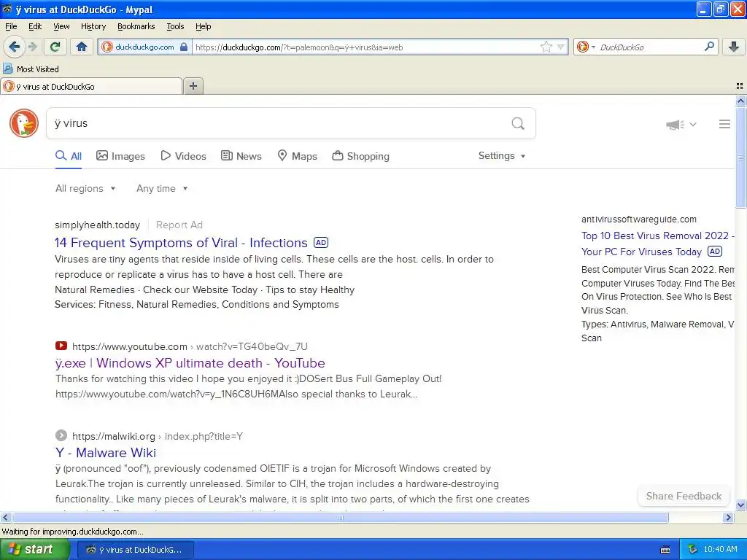Click the simplyhealth.today domain text
747x560 pixels.
[97, 225]
